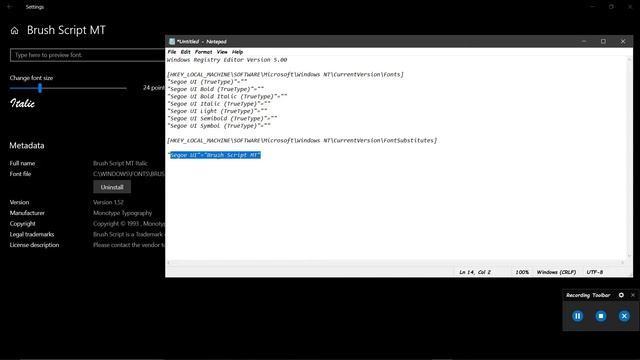Click the "Segoe UI Symbol" line
Viewport: 640px width, 360px height.
219,126
